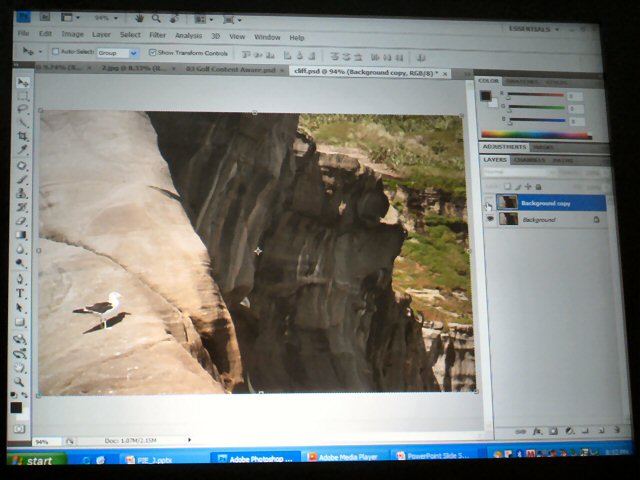This screenshot has width=640, height=480.
Task: Click the Background copy layer thumbnail
Action: [507, 202]
